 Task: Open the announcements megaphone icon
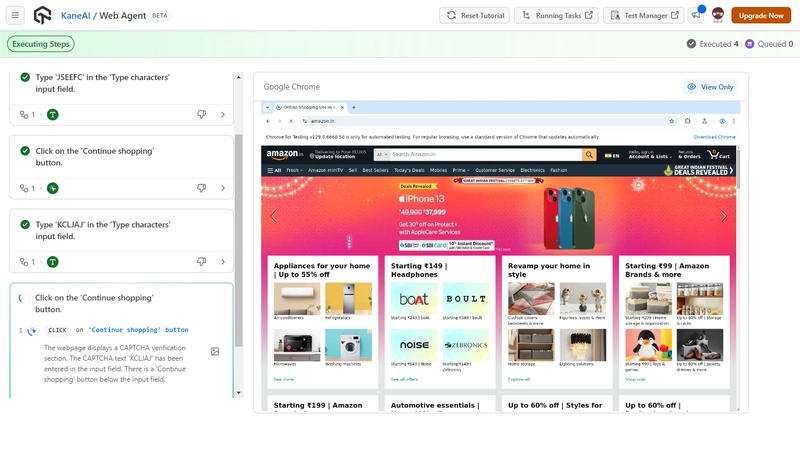[696, 15]
